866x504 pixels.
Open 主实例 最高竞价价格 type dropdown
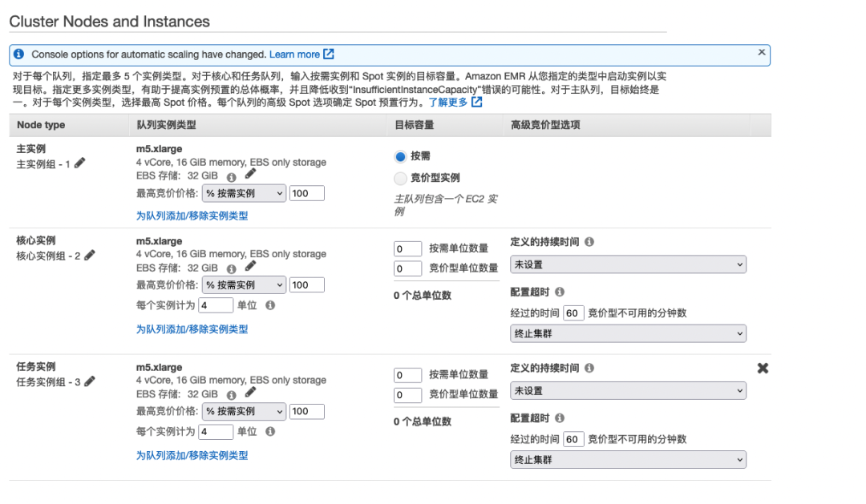tap(244, 193)
